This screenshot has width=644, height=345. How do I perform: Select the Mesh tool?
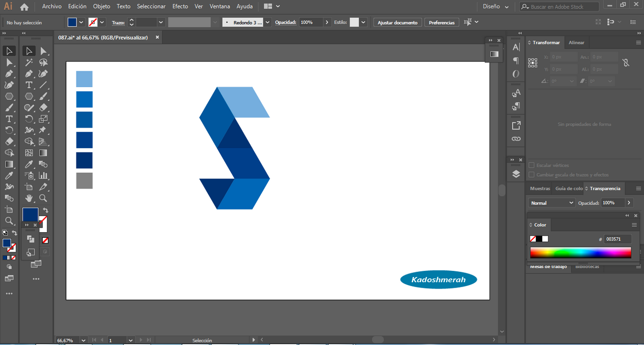coord(29,153)
